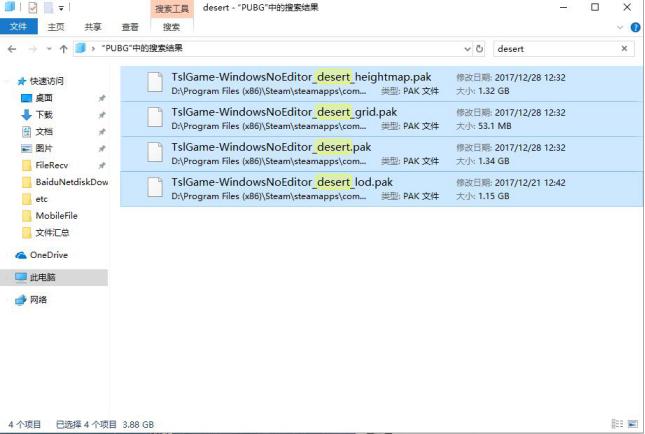This screenshot has height=434, width=645.
Task: Select the 搜索 ribbon tab
Action: click(x=171, y=27)
